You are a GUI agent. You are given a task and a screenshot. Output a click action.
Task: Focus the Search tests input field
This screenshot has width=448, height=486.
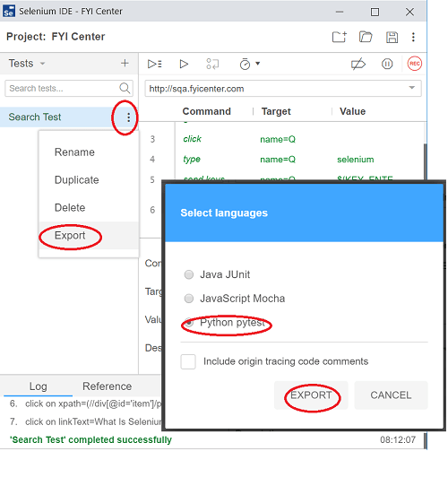coord(69,89)
